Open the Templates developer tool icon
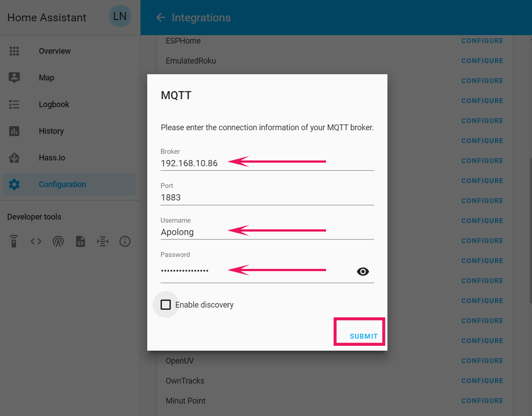This screenshot has width=532, height=416. 81,241
